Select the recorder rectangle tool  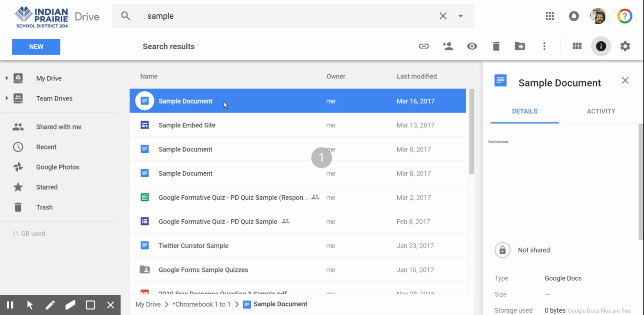pyautogui.click(x=91, y=305)
